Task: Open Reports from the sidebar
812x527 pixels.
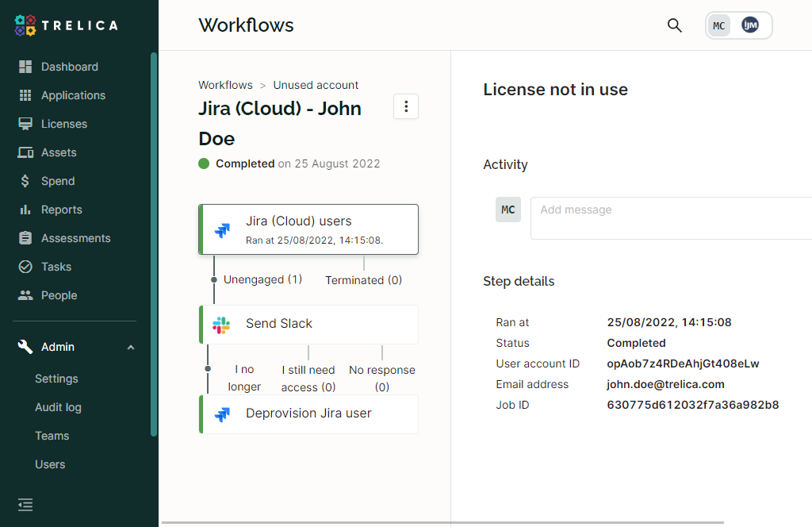Action: [62, 210]
